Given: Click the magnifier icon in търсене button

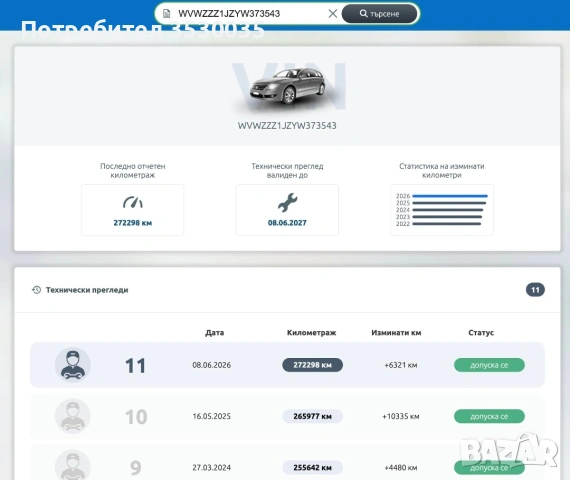Looking at the screenshot, I should (x=363, y=13).
